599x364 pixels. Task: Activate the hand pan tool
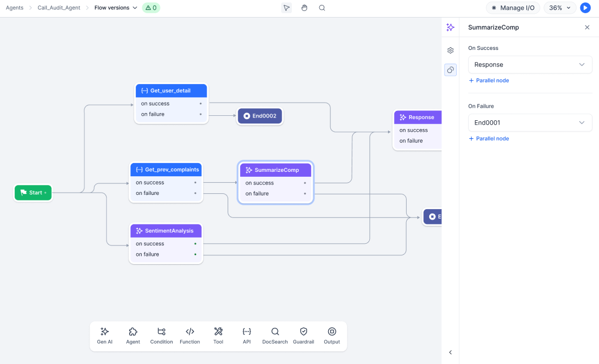pos(304,8)
